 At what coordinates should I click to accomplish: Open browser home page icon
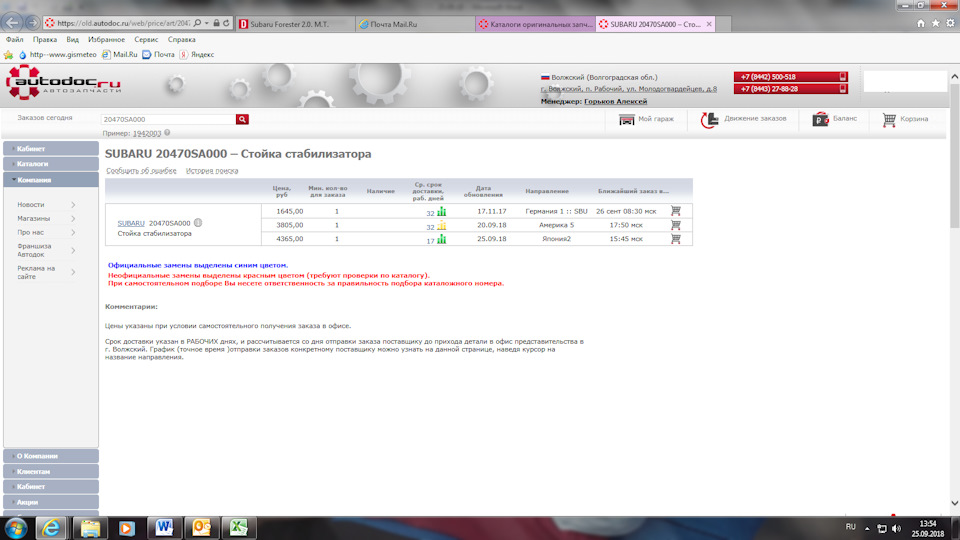click(920, 23)
